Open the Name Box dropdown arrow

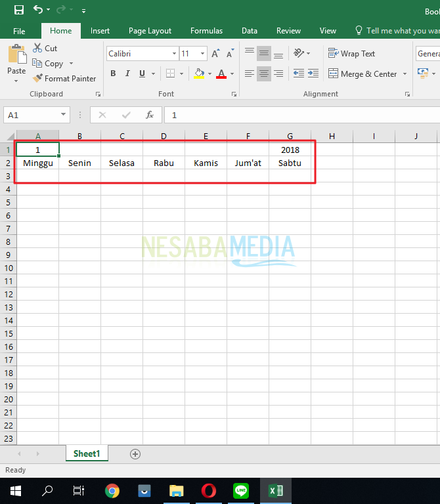click(63, 115)
